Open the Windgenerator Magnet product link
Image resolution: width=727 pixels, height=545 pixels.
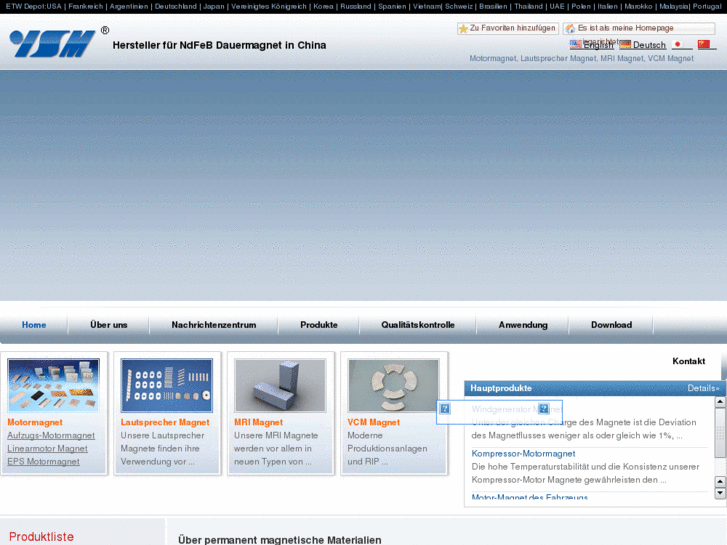517,409
